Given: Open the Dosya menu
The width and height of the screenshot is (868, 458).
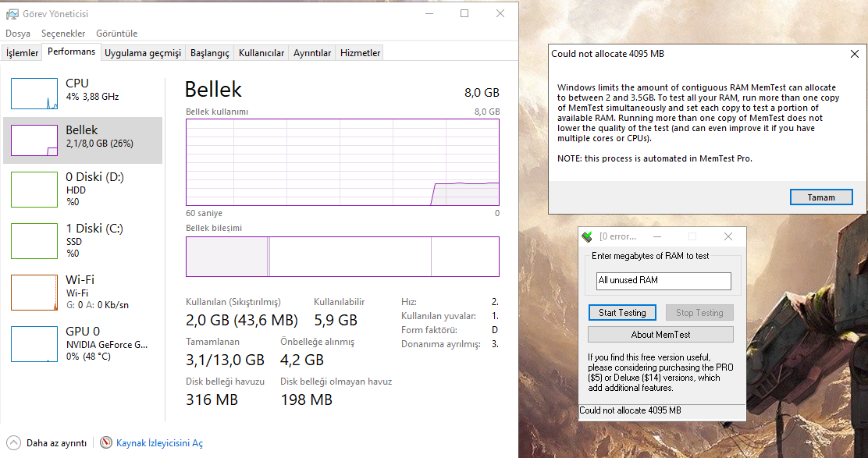Looking at the screenshot, I should [x=18, y=34].
